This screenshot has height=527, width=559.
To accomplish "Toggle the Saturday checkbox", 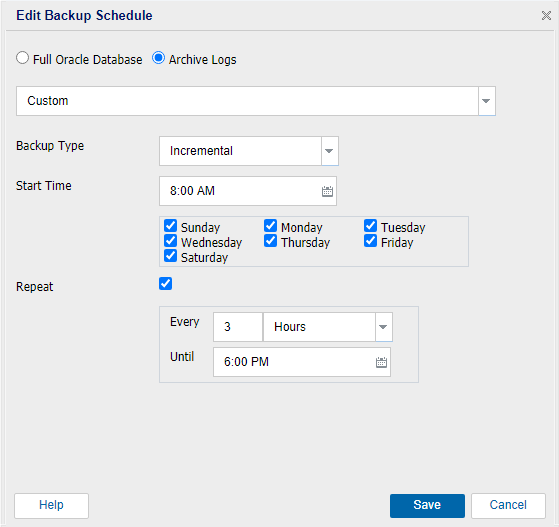I will pos(170,256).
